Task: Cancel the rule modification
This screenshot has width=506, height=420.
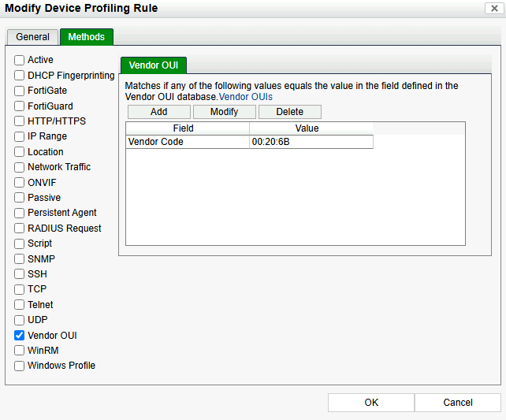Action: (x=458, y=403)
